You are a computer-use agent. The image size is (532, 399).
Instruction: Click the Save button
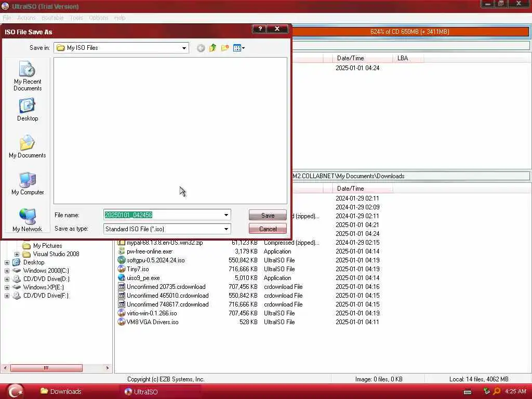click(268, 215)
